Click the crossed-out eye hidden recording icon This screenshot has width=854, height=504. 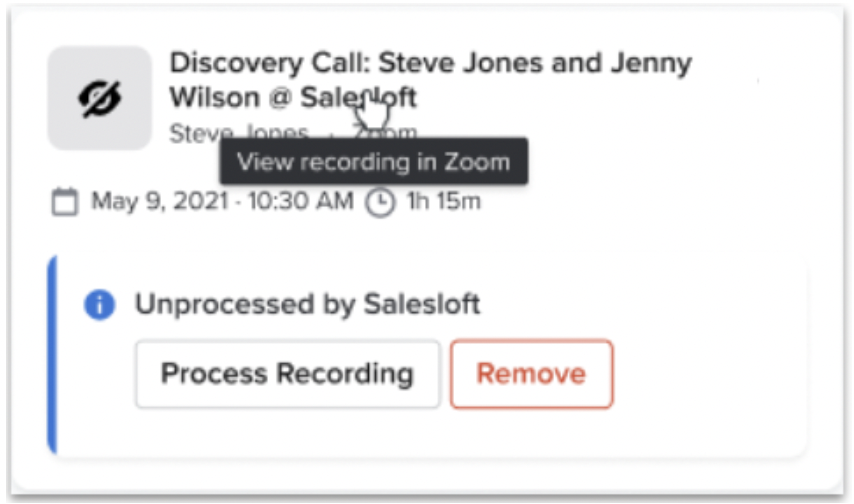tap(100, 99)
